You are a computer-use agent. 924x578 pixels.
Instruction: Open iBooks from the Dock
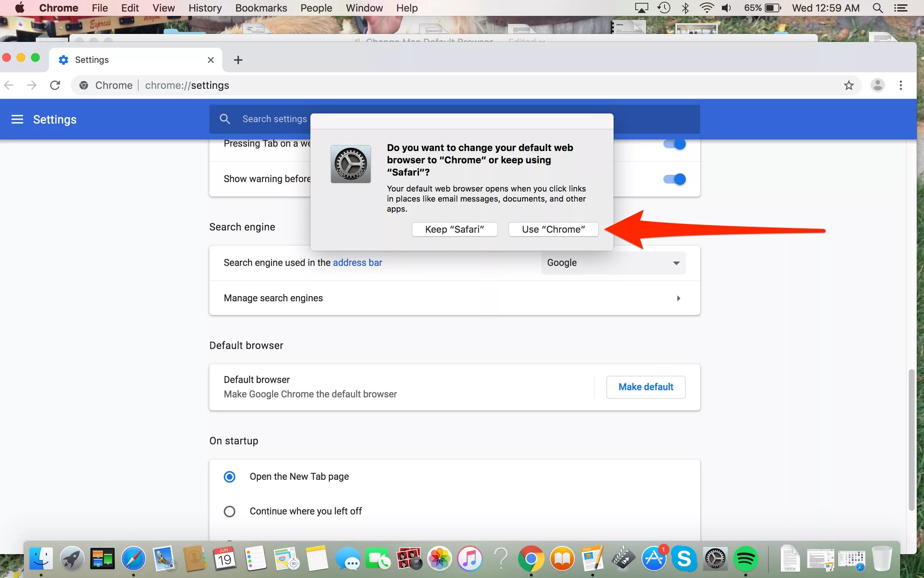tap(562, 559)
